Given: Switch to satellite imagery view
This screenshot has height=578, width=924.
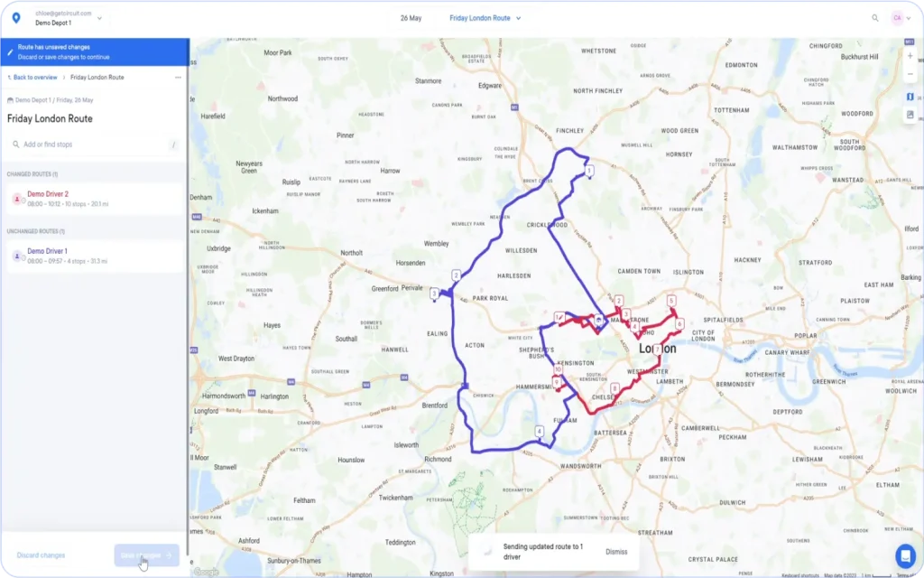Looking at the screenshot, I should [910, 115].
